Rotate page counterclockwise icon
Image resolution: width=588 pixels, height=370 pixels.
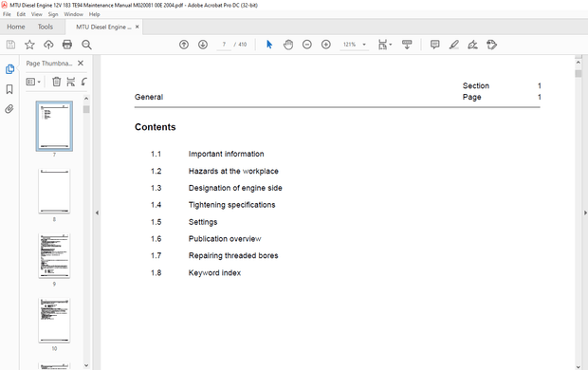[84, 82]
